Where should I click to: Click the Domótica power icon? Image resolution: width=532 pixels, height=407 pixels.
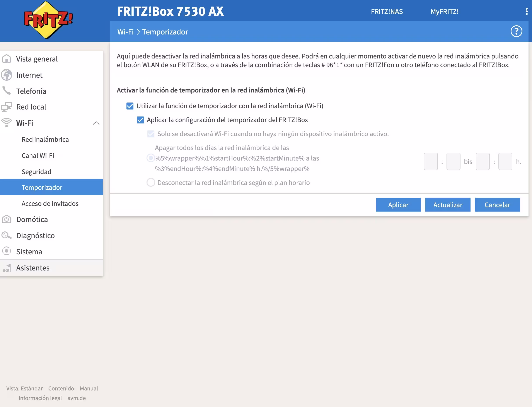[x=7, y=219]
